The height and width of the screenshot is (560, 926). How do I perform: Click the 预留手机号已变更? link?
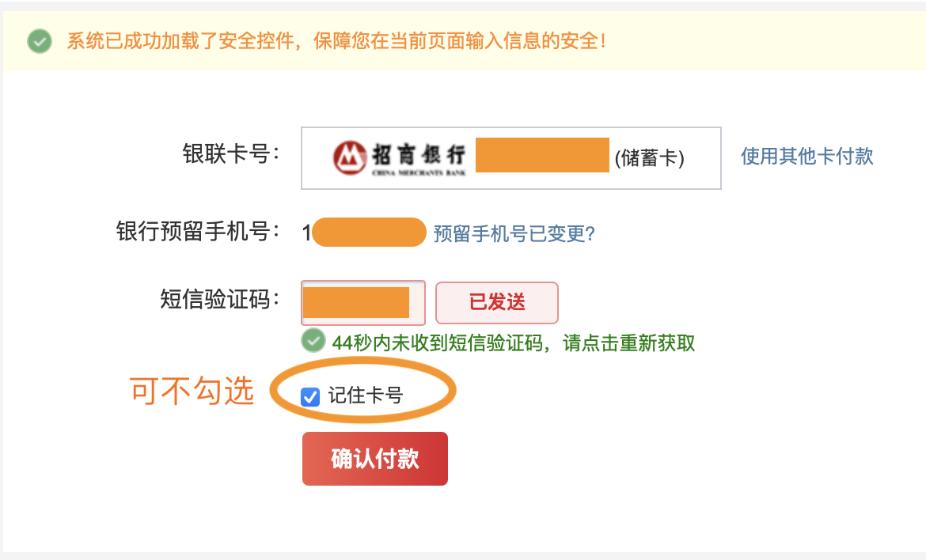[514, 233]
